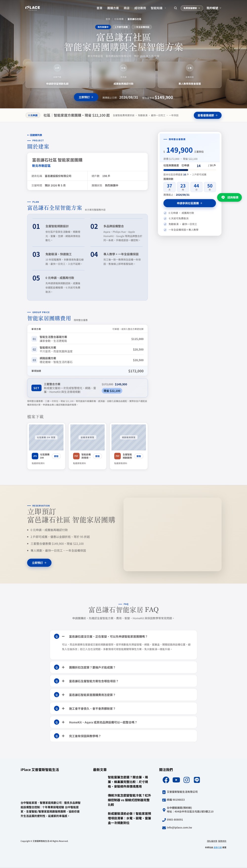Screen dimensions: 247x868
Task: Open the 社區團購 DM 預覽 thumbnail
Action: (x=46, y=437)
